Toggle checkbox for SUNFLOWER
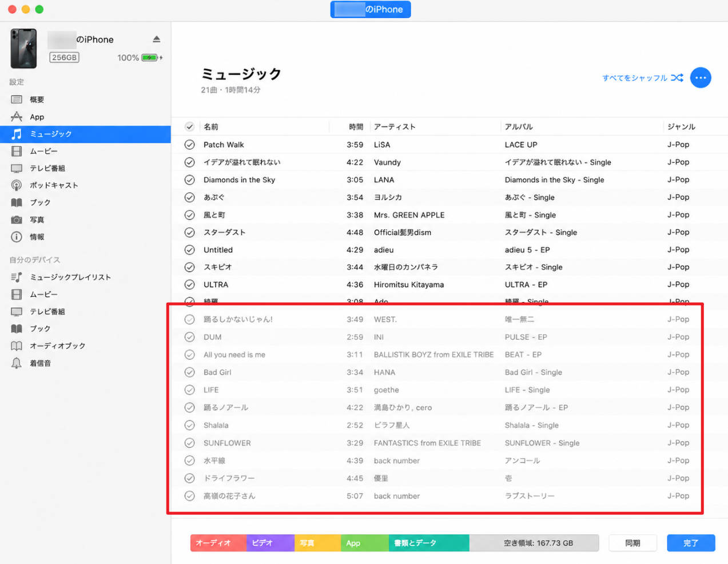The height and width of the screenshot is (564, 728). click(189, 443)
